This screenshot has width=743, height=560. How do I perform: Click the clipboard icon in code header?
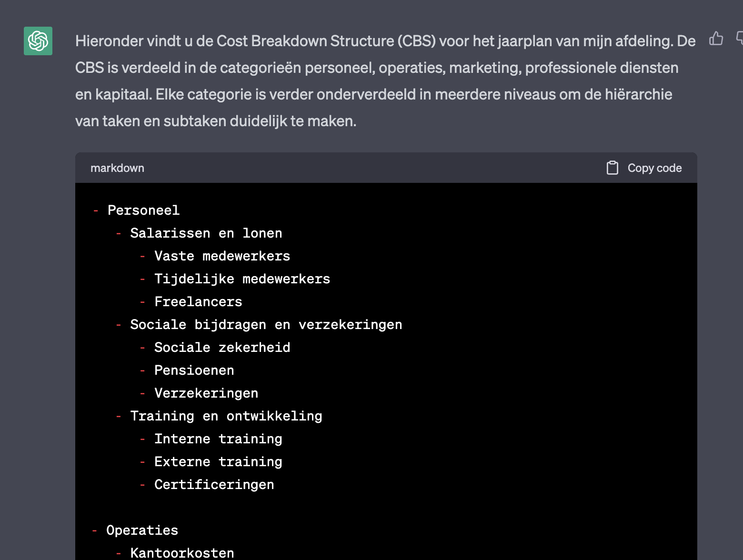pyautogui.click(x=612, y=168)
